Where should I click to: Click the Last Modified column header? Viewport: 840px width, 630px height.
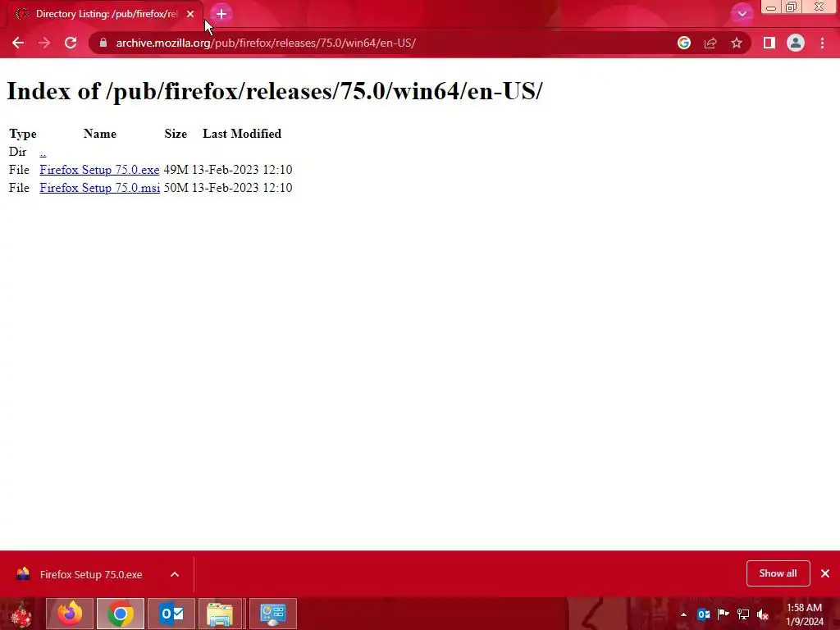(242, 134)
